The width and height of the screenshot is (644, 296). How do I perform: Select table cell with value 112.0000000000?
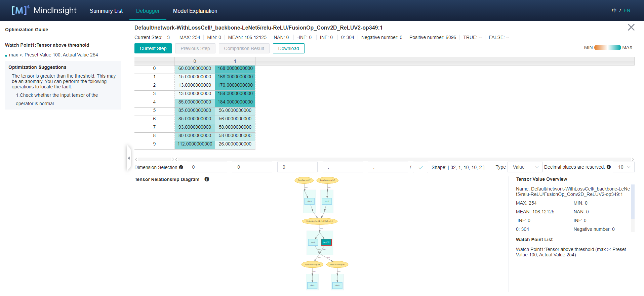point(195,144)
